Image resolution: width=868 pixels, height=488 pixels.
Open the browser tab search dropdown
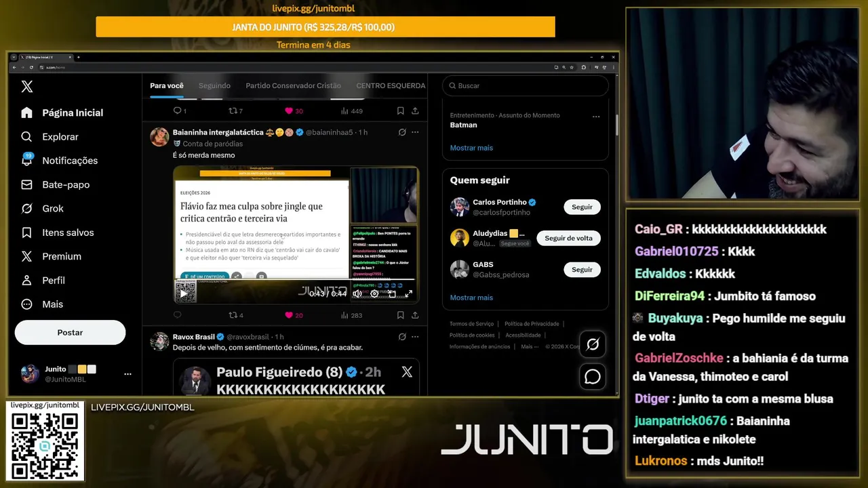point(14,57)
